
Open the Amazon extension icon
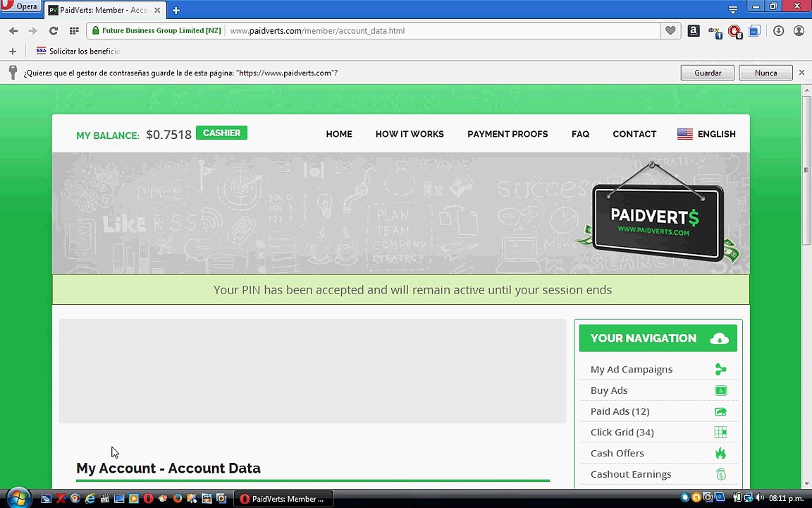click(694, 31)
